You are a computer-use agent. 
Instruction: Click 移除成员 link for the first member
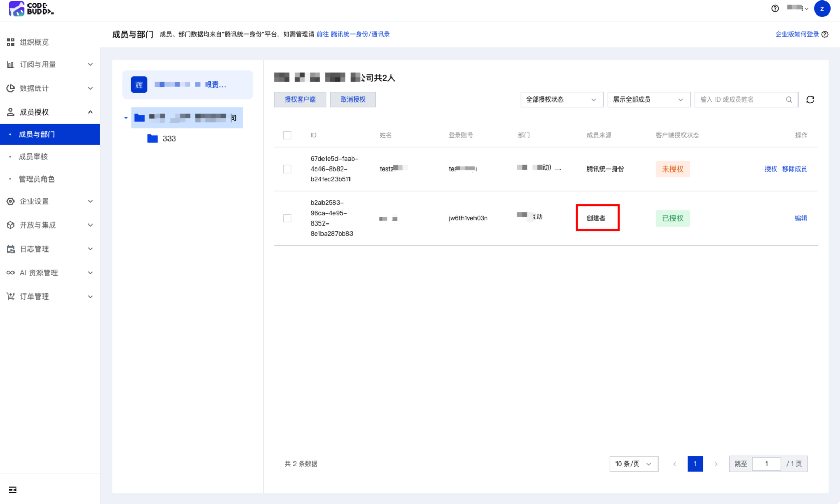click(x=794, y=169)
